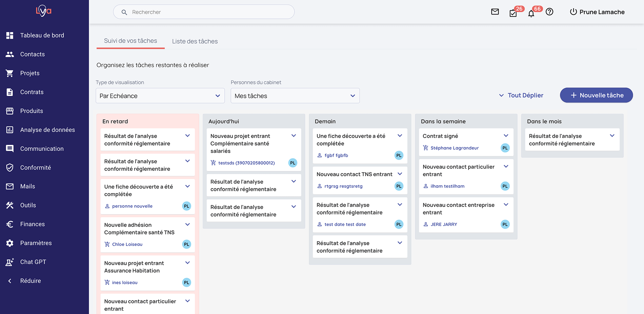Open the Par Echéance visualisation dropdown
The image size is (644, 314).
tap(160, 96)
